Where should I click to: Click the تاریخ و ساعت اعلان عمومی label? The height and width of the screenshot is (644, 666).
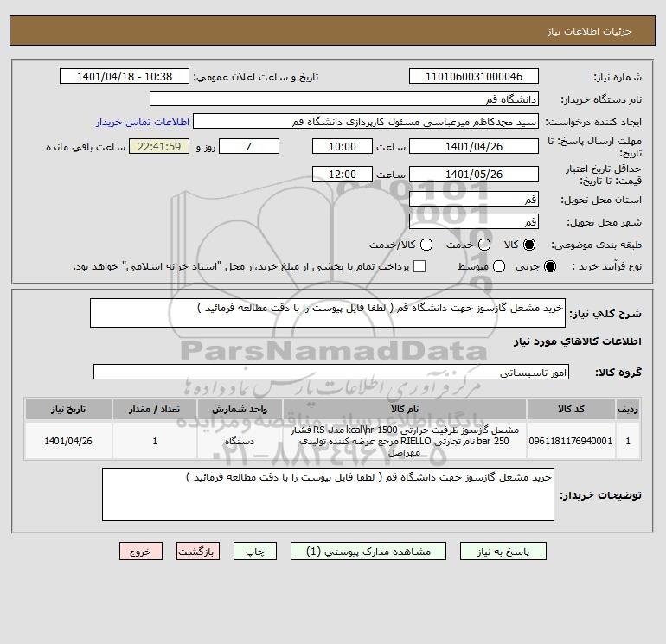(x=256, y=77)
